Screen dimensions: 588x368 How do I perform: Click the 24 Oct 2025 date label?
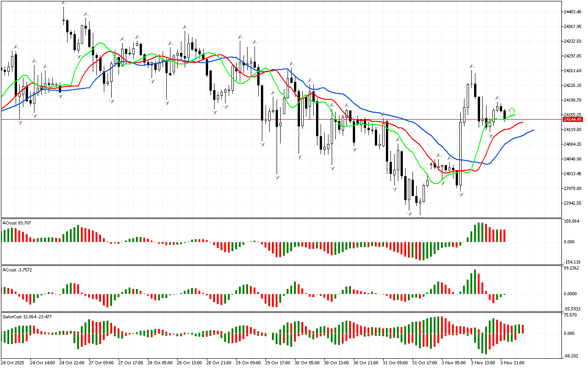(13, 362)
